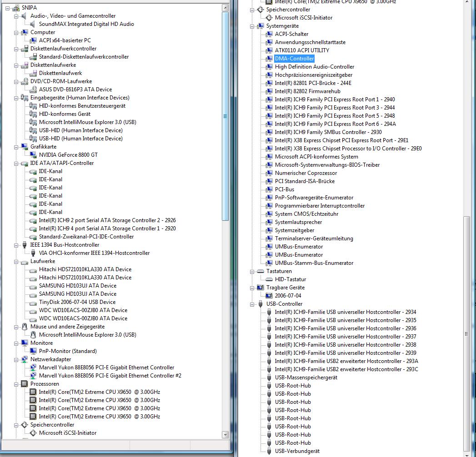Image resolution: width=476 pixels, height=457 pixels.
Task: Click the SoundMAX Integrated Digital HD Audio icon
Action: (33, 24)
